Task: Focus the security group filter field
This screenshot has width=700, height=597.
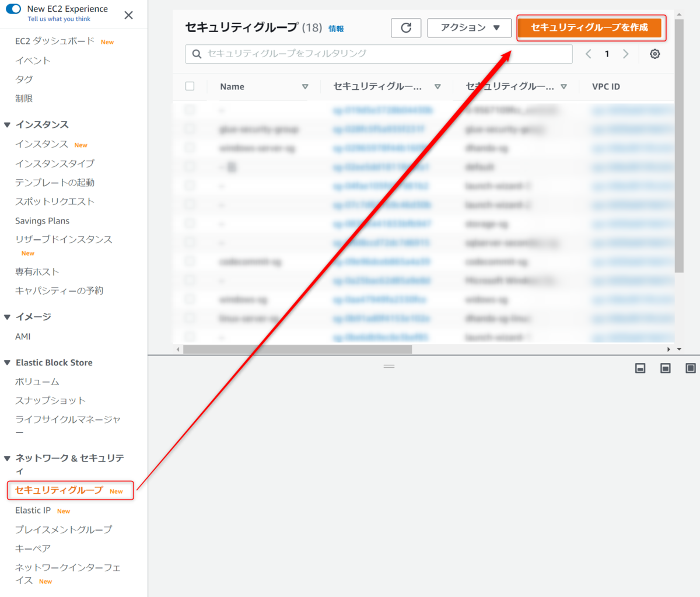Action: point(379,54)
